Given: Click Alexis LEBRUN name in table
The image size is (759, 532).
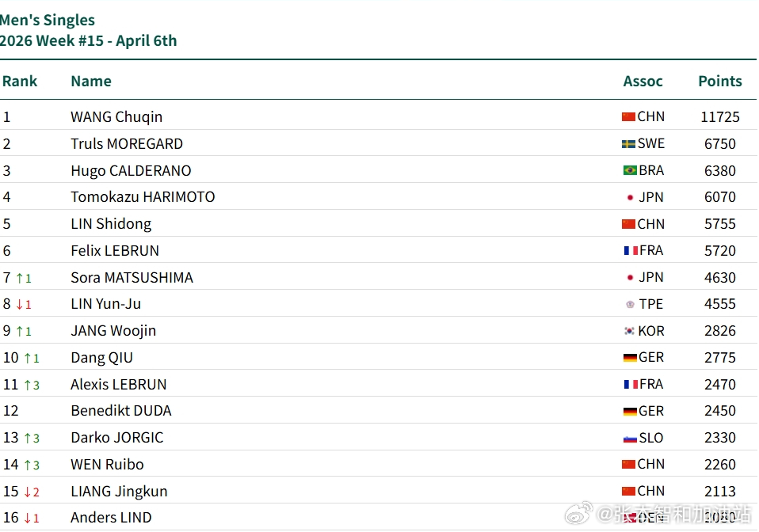Looking at the screenshot, I should pyautogui.click(x=119, y=385).
